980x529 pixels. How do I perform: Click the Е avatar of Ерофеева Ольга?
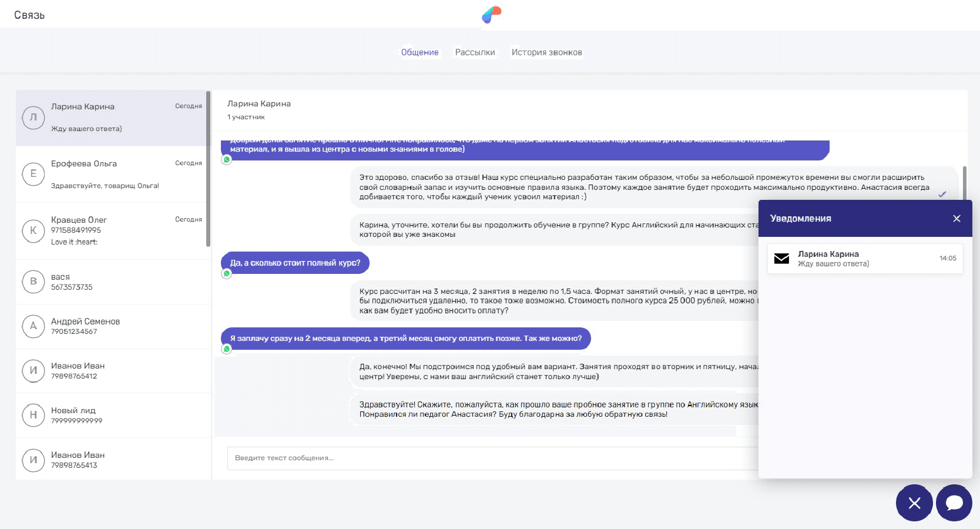click(x=33, y=174)
